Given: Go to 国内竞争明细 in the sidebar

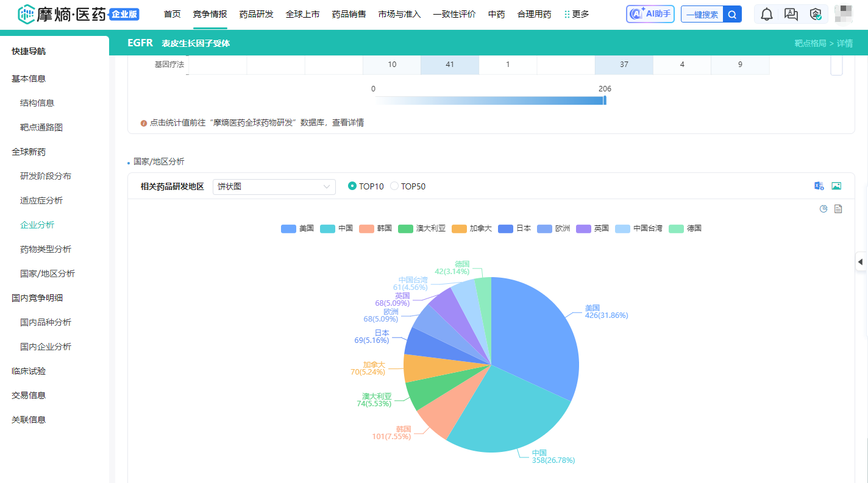Looking at the screenshot, I should point(37,298).
